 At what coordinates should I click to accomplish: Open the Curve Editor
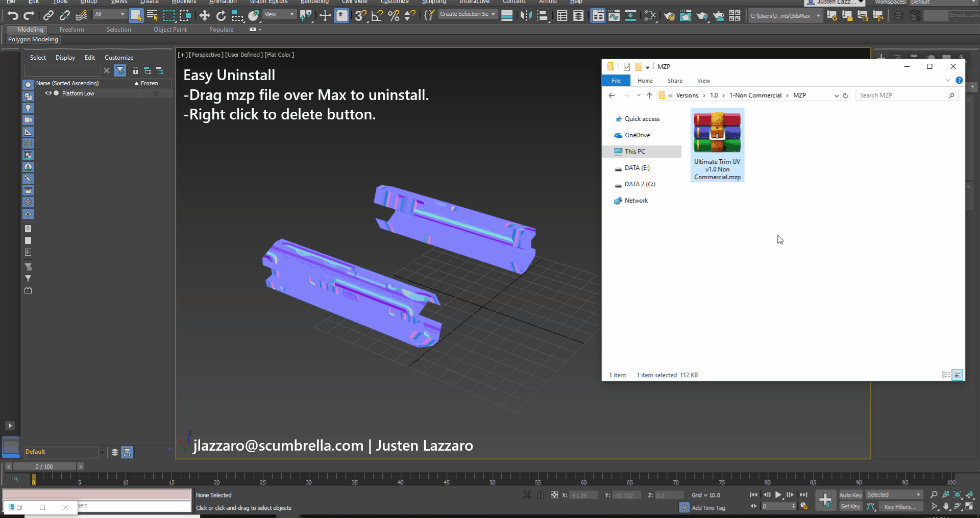[x=614, y=15]
